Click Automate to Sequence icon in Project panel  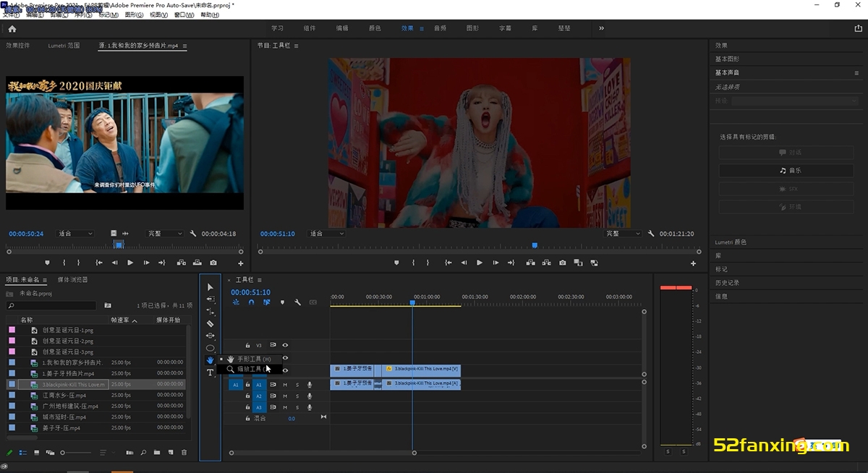[x=129, y=453]
